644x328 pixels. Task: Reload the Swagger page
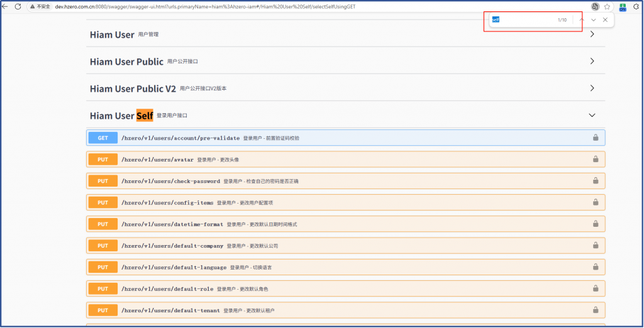(x=18, y=6)
